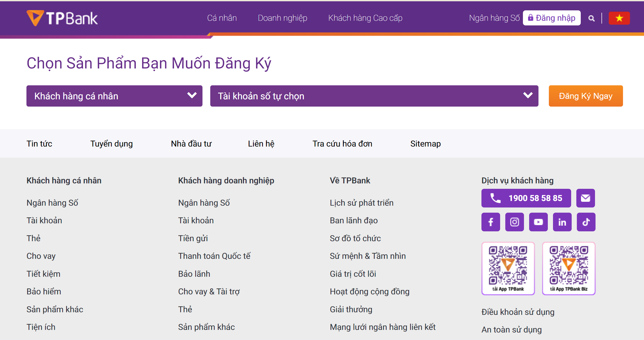
Task: Click the email envelope icon
Action: 585,198
